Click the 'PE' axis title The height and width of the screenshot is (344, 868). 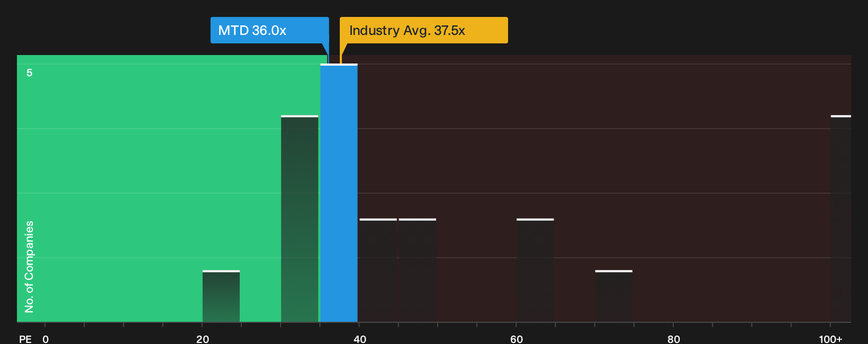(x=25, y=339)
